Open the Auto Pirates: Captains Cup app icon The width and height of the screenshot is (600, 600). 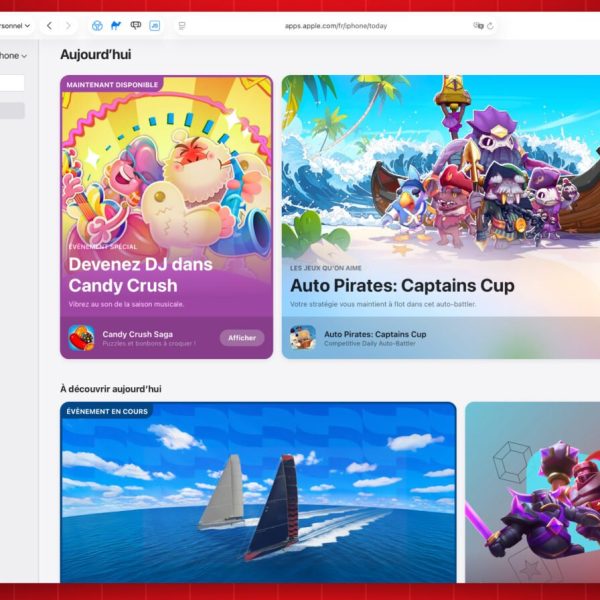click(303, 338)
